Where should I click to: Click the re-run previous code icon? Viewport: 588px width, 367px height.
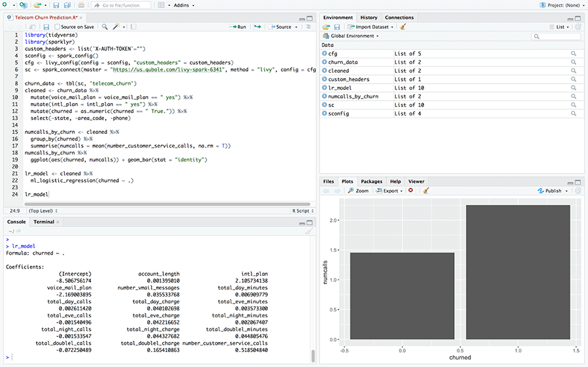point(257,27)
